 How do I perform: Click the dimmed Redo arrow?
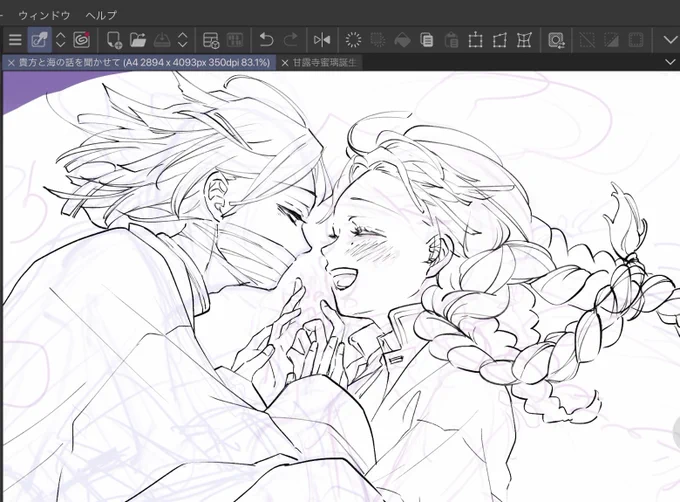click(290, 40)
